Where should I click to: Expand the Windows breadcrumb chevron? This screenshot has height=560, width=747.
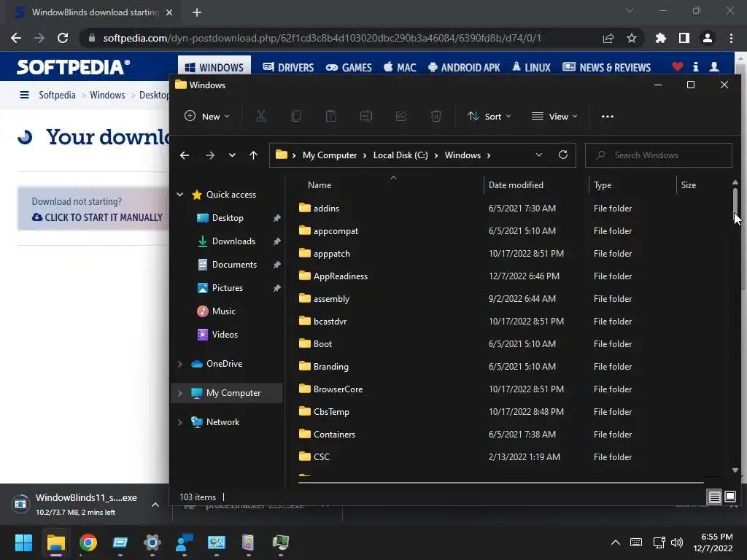489,155
